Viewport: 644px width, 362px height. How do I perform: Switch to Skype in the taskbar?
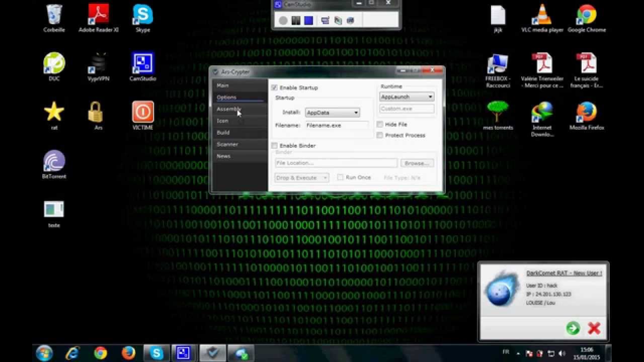(156, 353)
